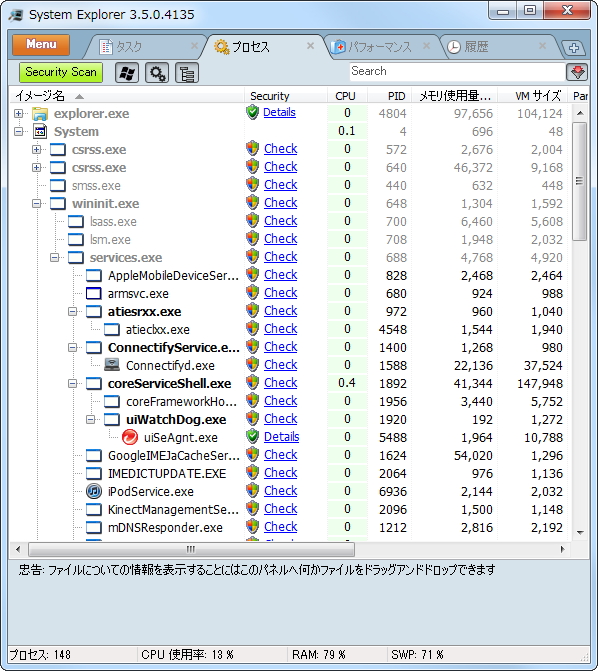
Task: Click the security shield for smss.exe
Action: pyautogui.click(x=253, y=184)
